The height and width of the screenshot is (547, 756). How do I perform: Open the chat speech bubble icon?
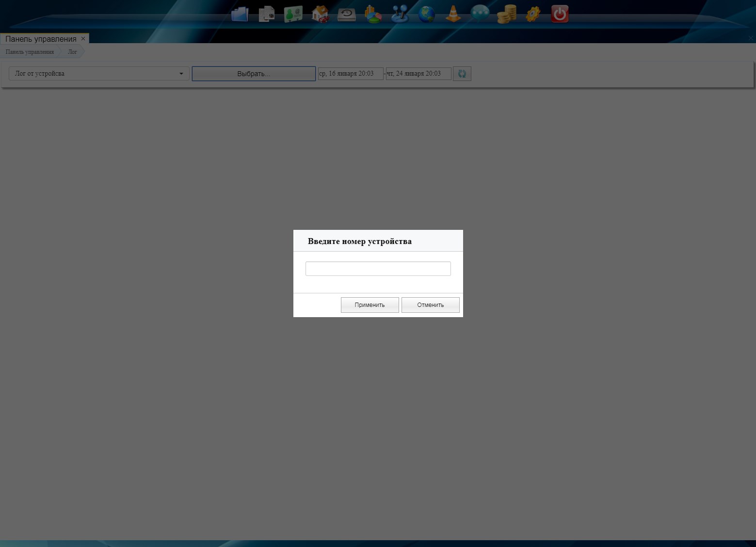tap(480, 13)
